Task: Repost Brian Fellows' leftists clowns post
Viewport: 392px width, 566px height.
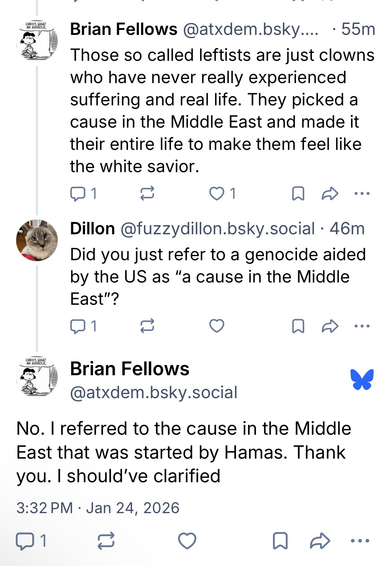Action: [x=147, y=193]
